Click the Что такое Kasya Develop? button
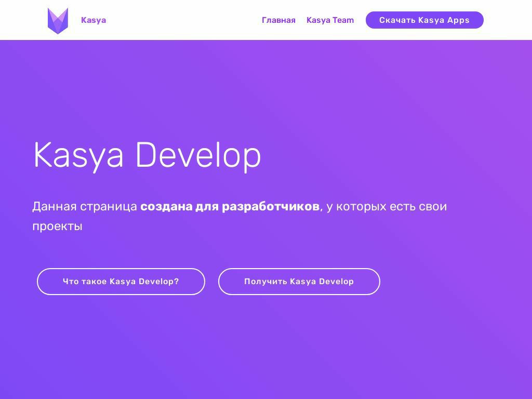 [121, 282]
